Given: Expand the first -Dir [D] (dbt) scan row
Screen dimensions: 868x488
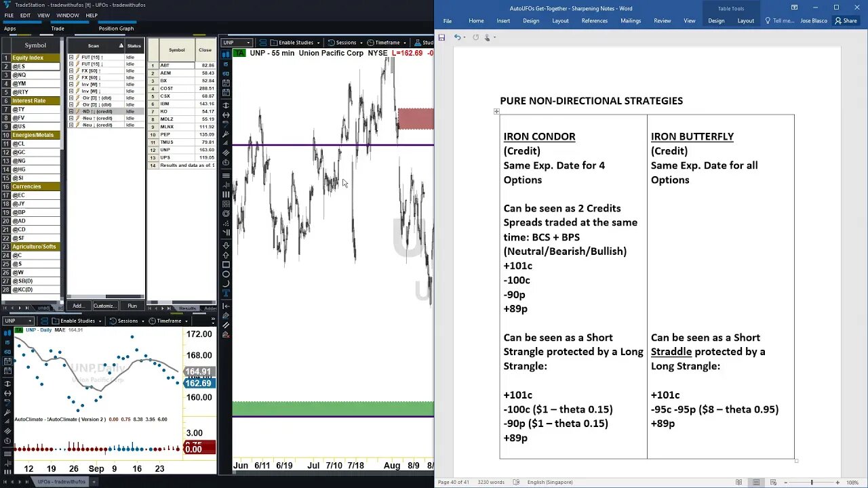Looking at the screenshot, I should [71, 98].
